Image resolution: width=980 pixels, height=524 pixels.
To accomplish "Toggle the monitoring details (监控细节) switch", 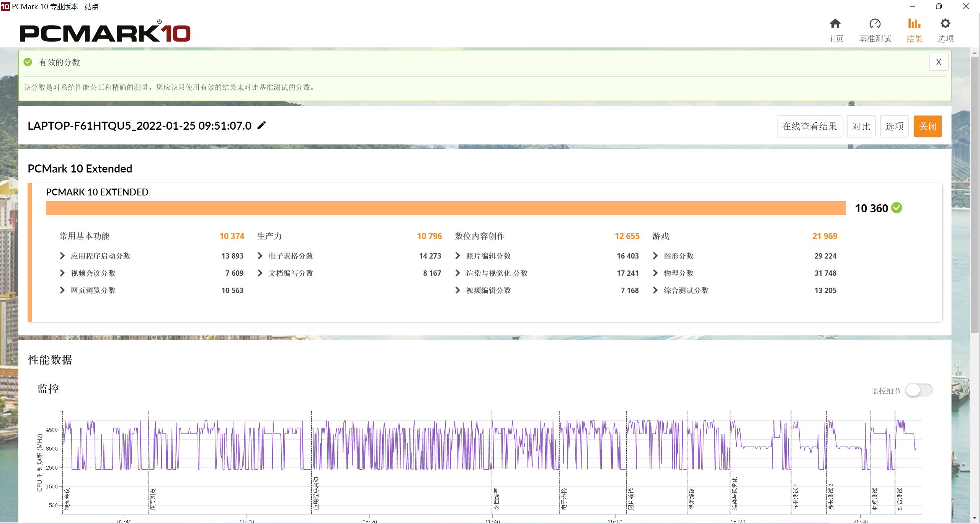I will coord(919,391).
